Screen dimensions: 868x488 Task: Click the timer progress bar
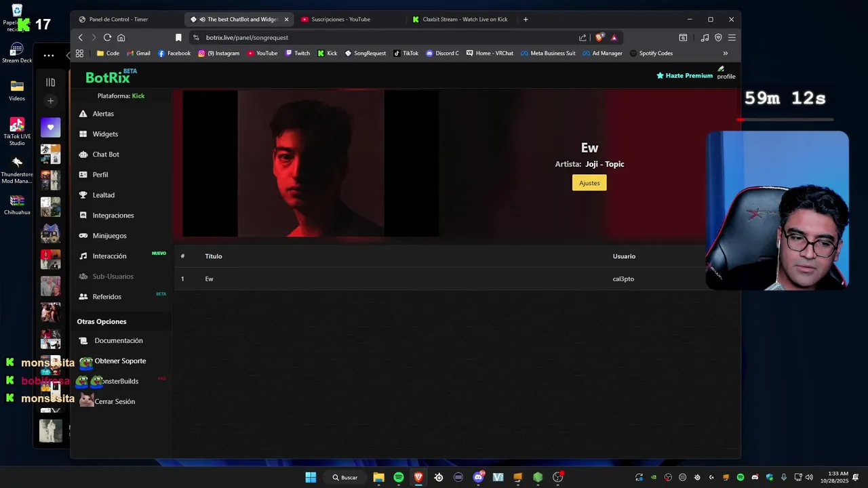(785, 120)
